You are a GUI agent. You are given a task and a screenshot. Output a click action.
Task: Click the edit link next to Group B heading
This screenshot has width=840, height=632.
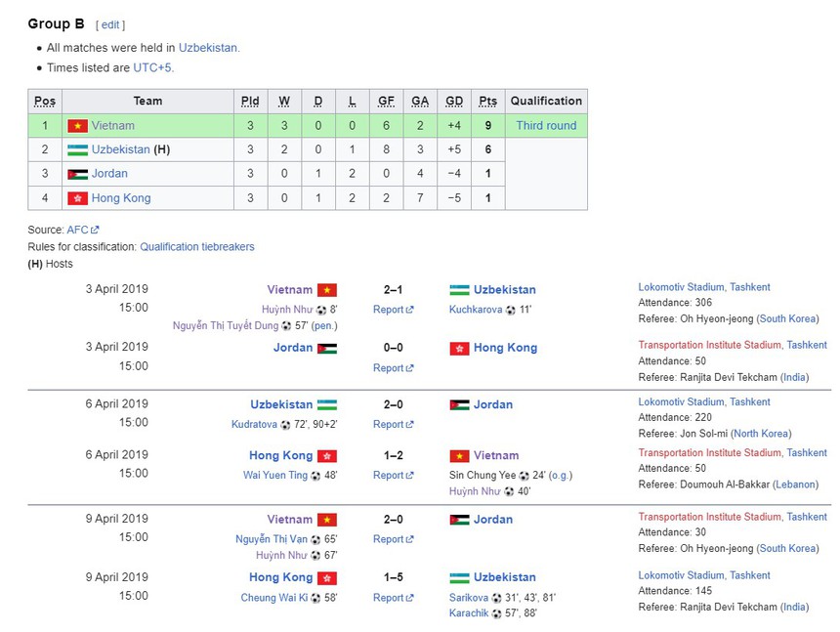pyautogui.click(x=112, y=23)
